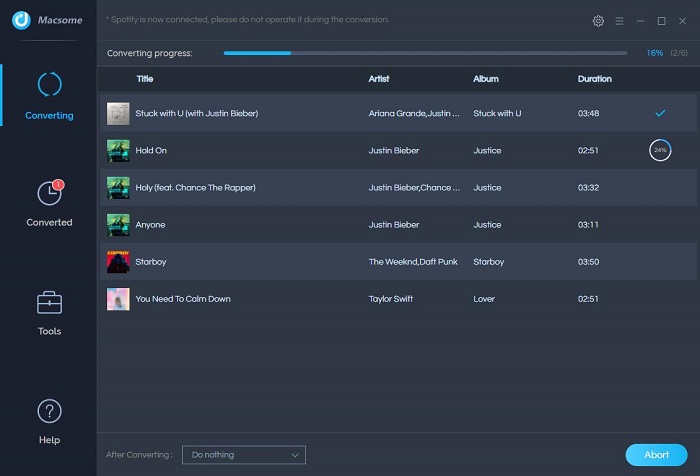Open the Help question mark icon
700x476 pixels.
(x=49, y=411)
